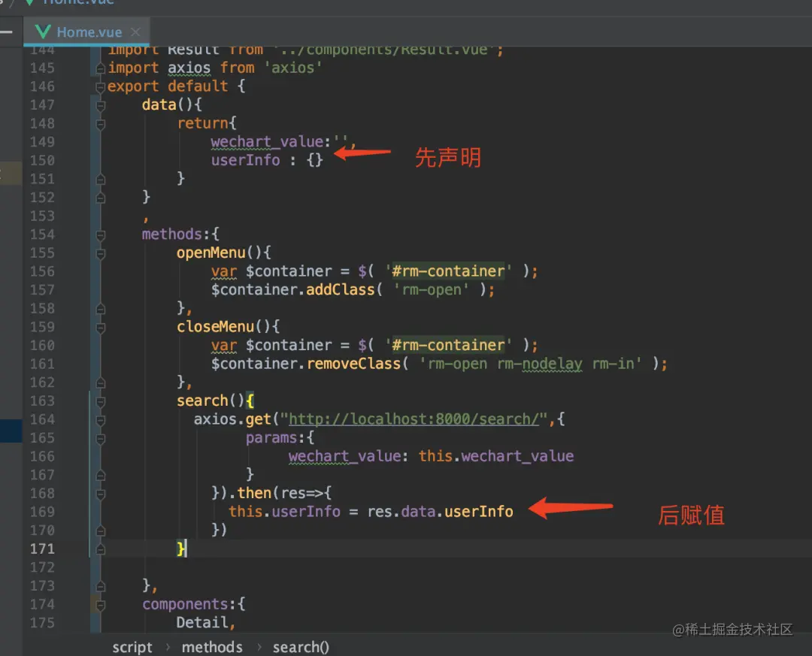The height and width of the screenshot is (656, 812).
Task: Click '#rm-container' string on line 160
Action: [448, 345]
